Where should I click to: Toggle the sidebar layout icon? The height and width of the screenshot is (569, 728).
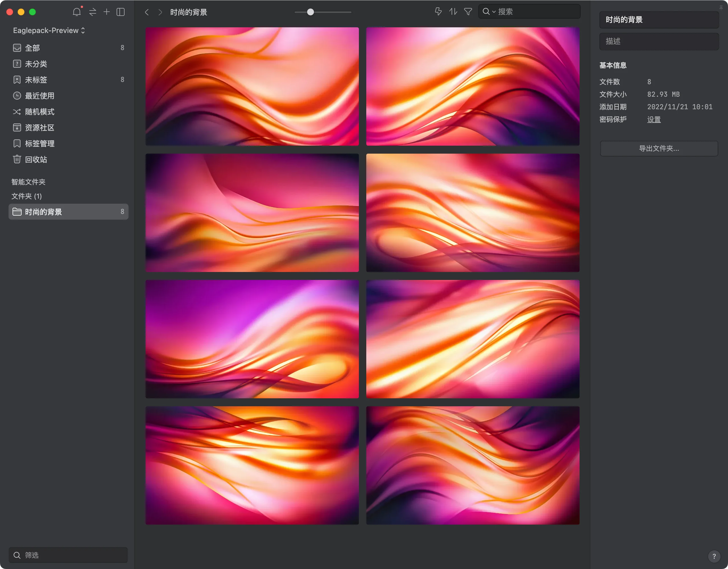(x=121, y=12)
